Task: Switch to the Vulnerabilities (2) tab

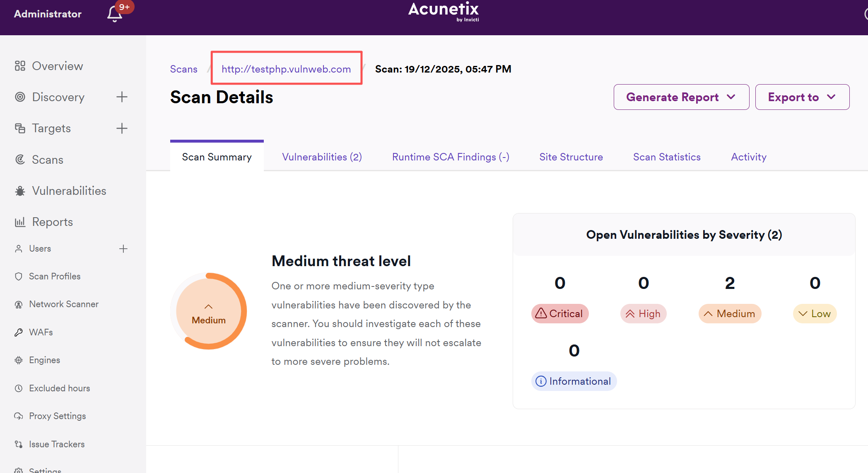Action: [x=322, y=157]
